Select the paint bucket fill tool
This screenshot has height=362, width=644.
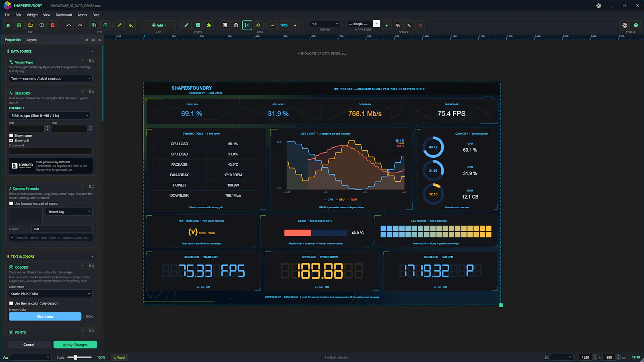(131, 25)
